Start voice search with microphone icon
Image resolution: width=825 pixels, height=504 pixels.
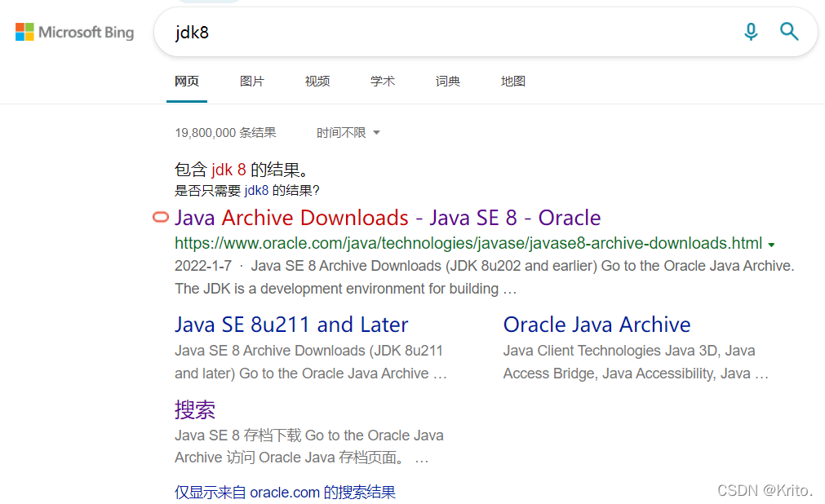click(751, 32)
